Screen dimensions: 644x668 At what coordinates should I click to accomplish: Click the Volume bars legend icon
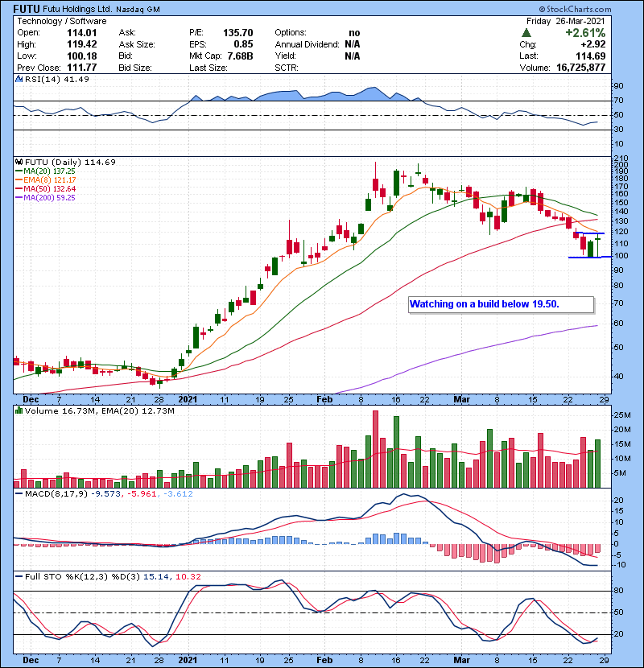(19, 410)
